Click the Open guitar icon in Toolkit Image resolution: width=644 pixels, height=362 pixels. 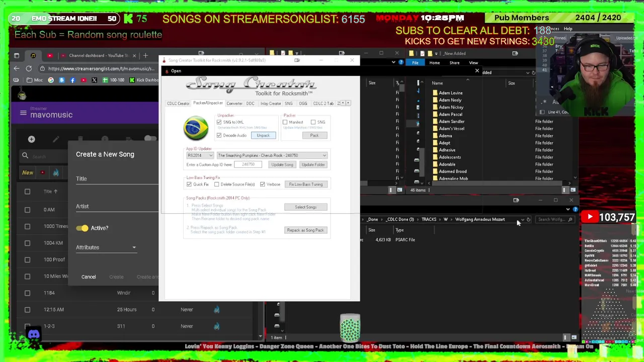[x=167, y=71]
